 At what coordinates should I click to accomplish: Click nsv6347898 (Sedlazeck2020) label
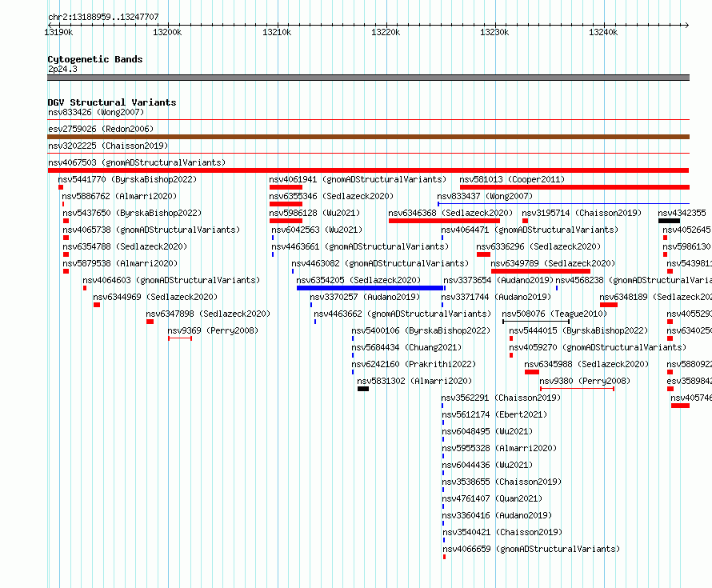(208, 314)
